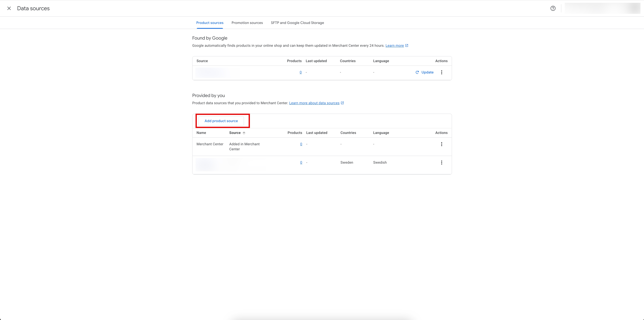Click the Update refresh icon
Screen dimensions: 644x320
(x=417, y=72)
